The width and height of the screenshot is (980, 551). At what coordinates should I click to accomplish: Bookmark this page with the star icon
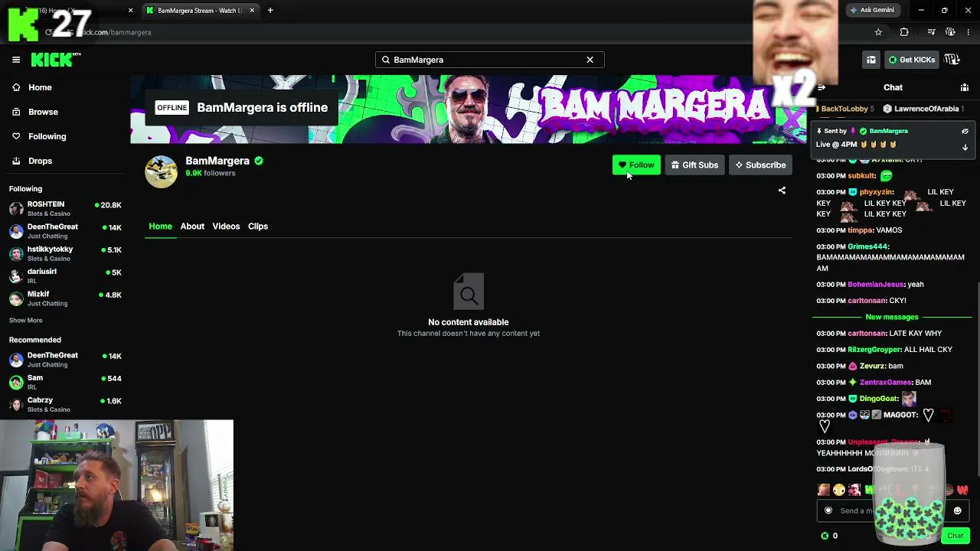click(x=878, y=32)
